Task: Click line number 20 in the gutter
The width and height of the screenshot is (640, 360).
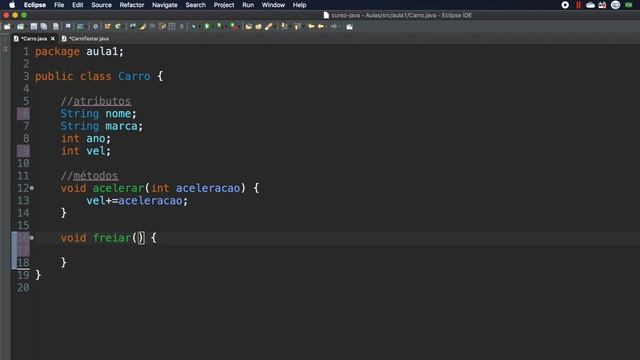Action: click(23, 288)
